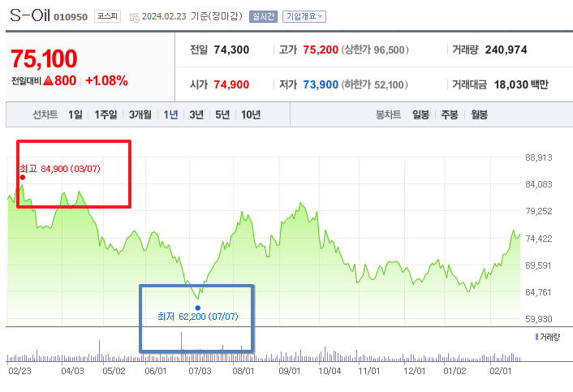Click the blue 최저 low point marker dot
Screen dimensions: 573x392
198,308
